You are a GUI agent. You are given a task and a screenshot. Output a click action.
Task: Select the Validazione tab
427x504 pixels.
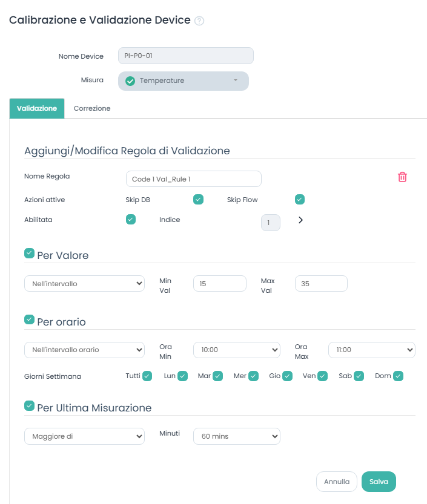(x=37, y=109)
